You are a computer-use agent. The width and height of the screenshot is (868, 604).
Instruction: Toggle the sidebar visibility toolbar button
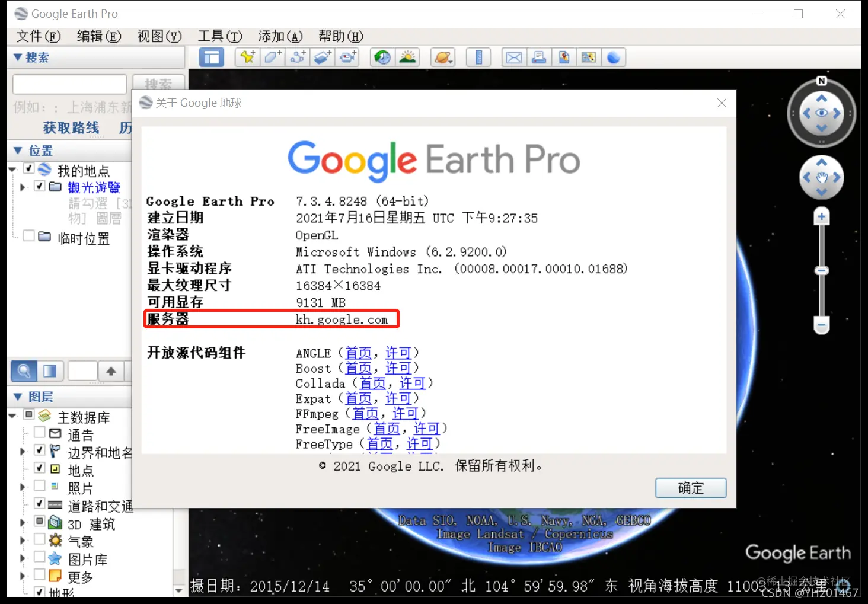(212, 57)
